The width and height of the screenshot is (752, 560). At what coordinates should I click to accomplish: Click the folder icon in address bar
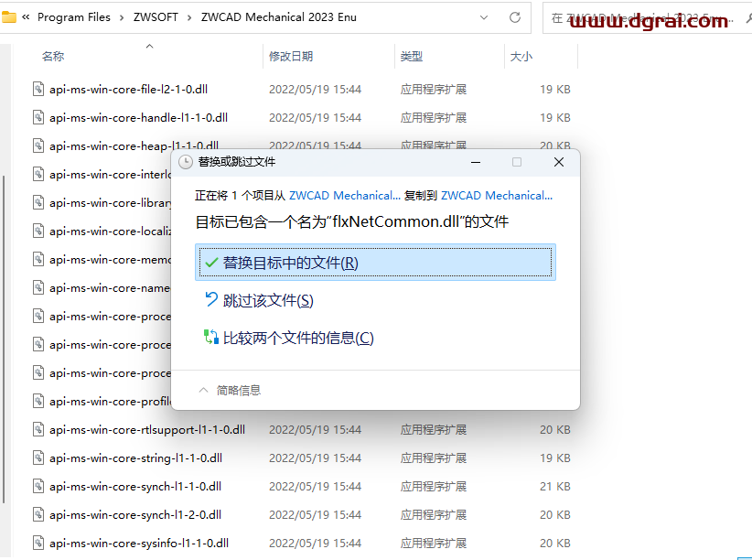8,16
